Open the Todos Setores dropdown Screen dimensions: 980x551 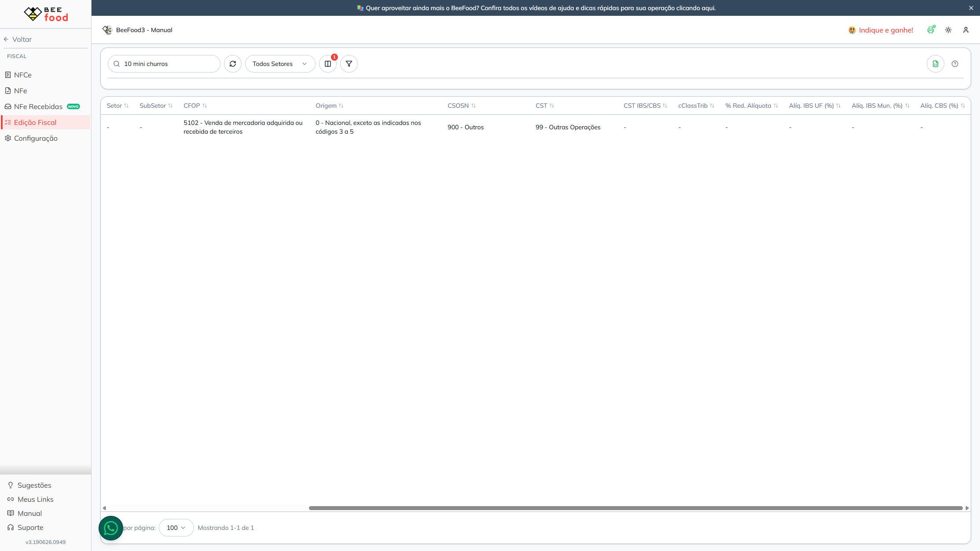tap(280, 64)
